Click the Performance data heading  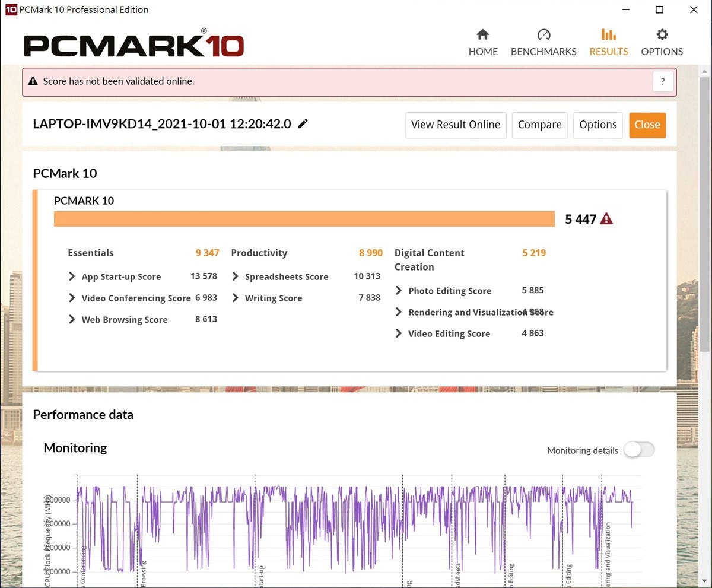point(83,415)
